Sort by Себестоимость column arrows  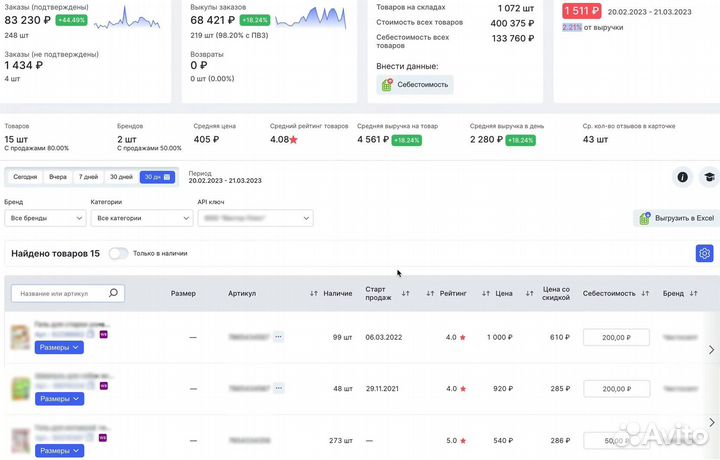645,294
